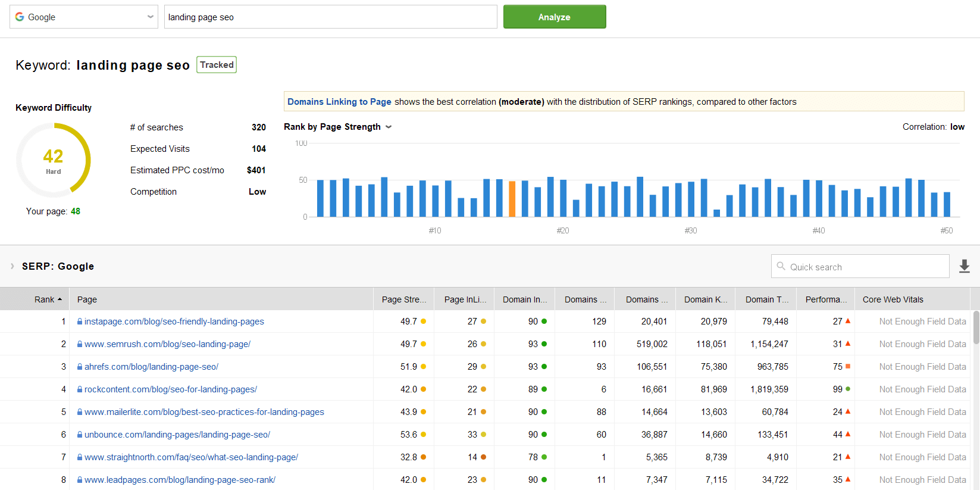This screenshot has width=980, height=490.
Task: Click the Quick search field
Action: click(860, 266)
